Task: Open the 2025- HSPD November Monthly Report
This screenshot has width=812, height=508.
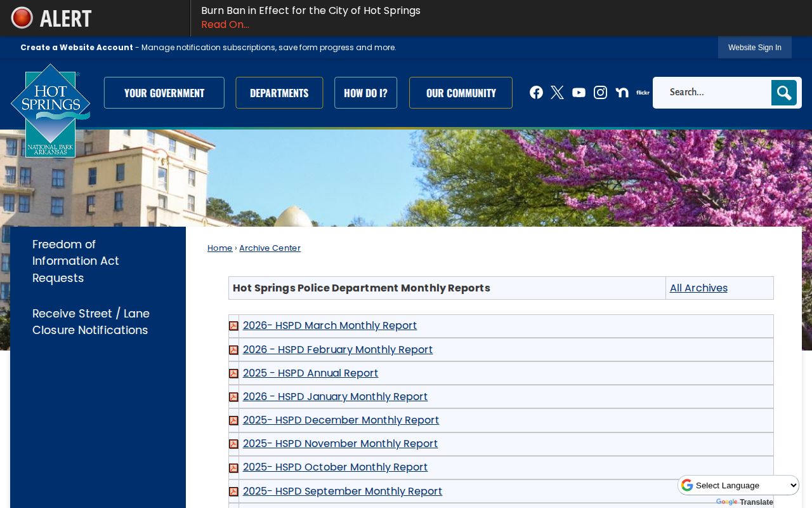Action: 340,444
